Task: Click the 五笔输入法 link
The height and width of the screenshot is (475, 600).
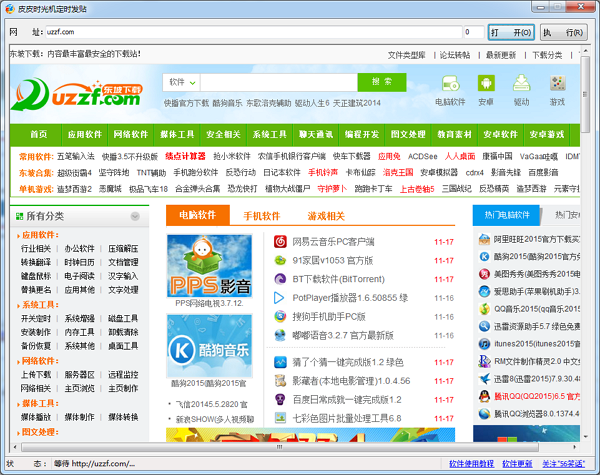Action: pyautogui.click(x=76, y=157)
